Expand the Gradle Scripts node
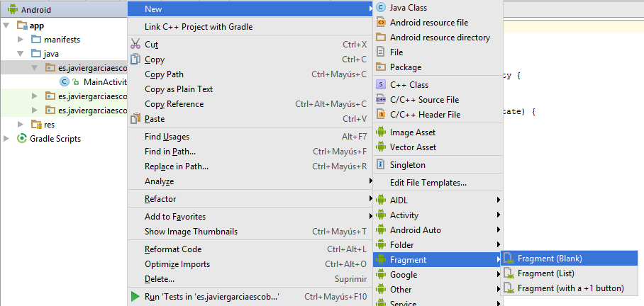Viewport: 644px width, 306px height. click(x=8, y=139)
